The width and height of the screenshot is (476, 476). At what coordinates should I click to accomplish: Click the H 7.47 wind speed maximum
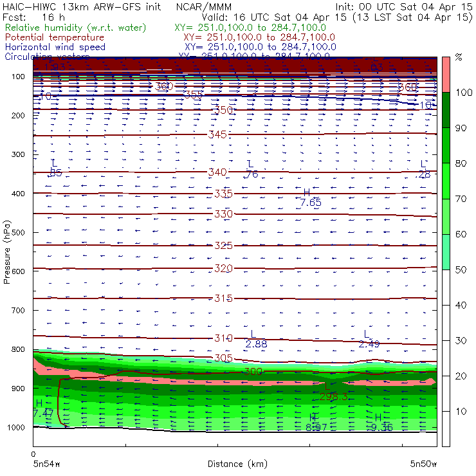43,408
